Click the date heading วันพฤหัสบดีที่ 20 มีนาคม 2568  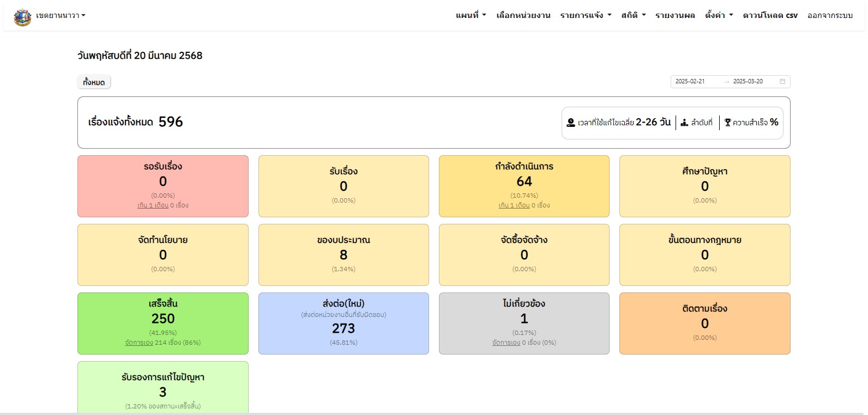(x=140, y=56)
